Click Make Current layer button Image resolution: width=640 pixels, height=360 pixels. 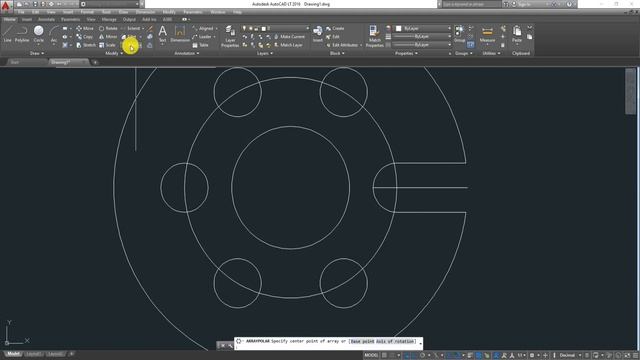(x=289, y=37)
